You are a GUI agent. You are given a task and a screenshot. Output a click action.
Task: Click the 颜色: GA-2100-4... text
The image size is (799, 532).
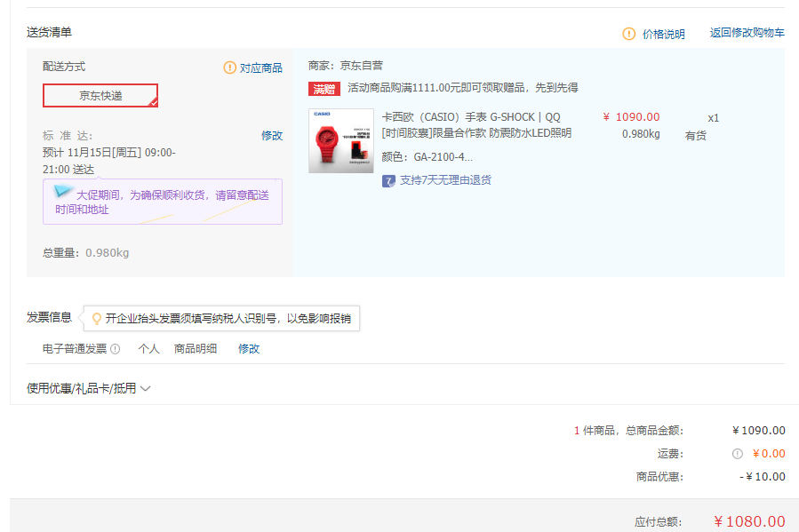click(x=427, y=157)
